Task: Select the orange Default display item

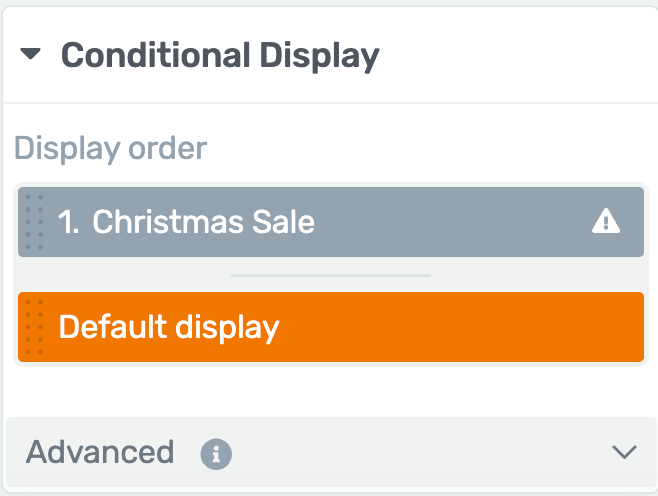Action: pos(331,327)
